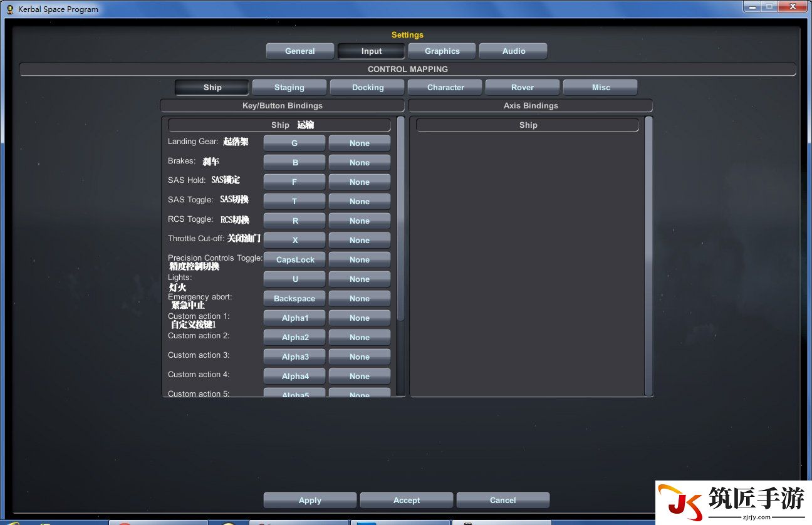Select the Rover control mapping tab

523,88
